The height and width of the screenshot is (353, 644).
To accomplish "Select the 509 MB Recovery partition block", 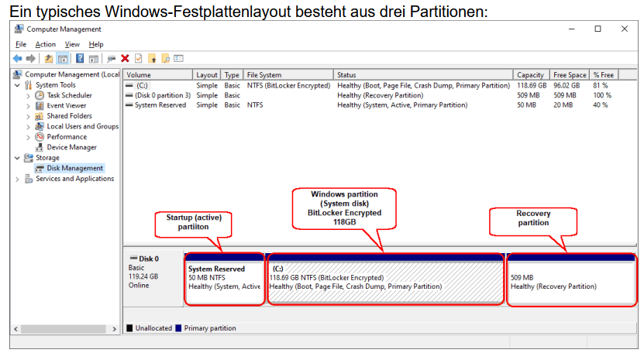I will [571, 279].
